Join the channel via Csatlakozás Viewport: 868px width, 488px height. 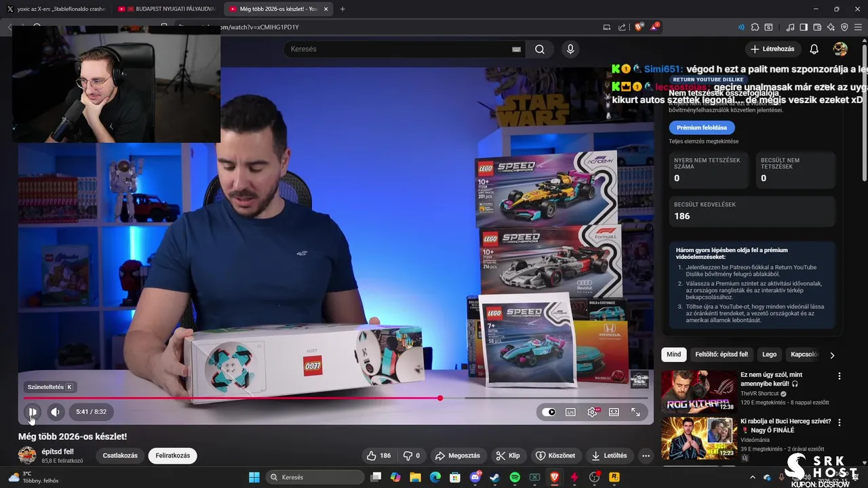click(120, 455)
